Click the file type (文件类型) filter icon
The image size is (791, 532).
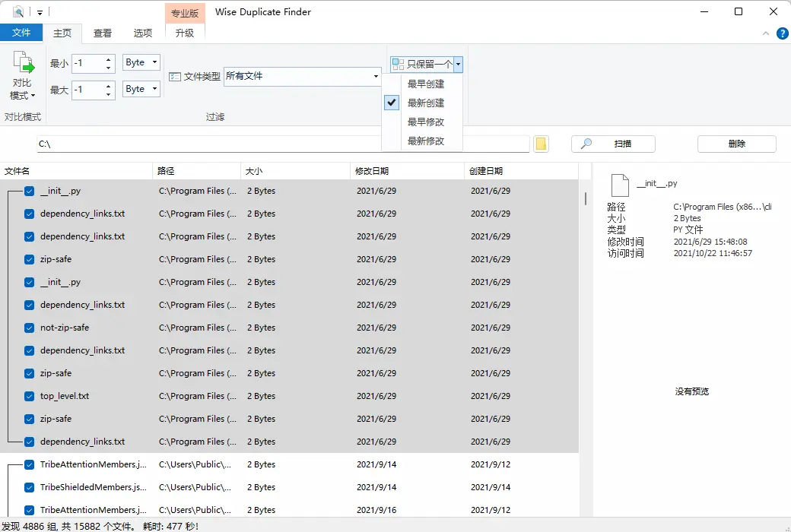click(175, 77)
